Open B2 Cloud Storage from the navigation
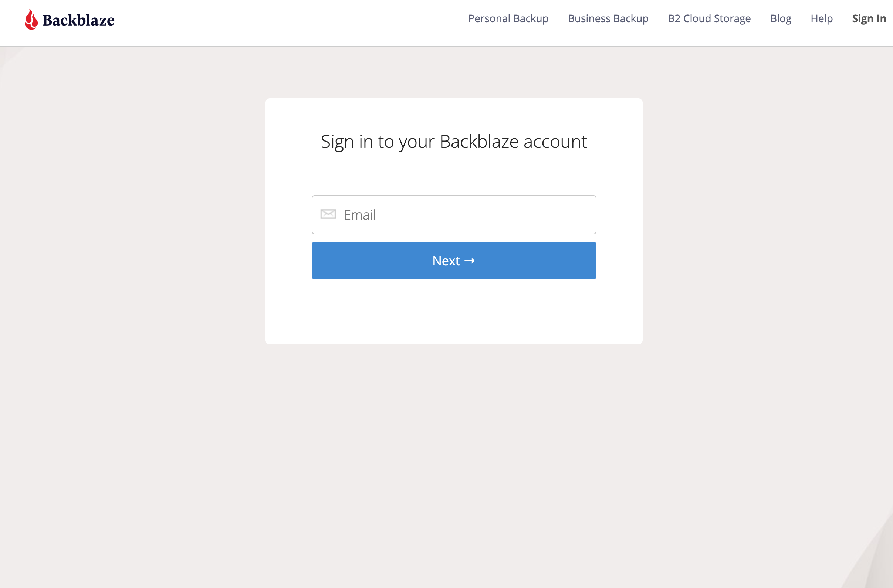This screenshot has width=893, height=588. (709, 18)
